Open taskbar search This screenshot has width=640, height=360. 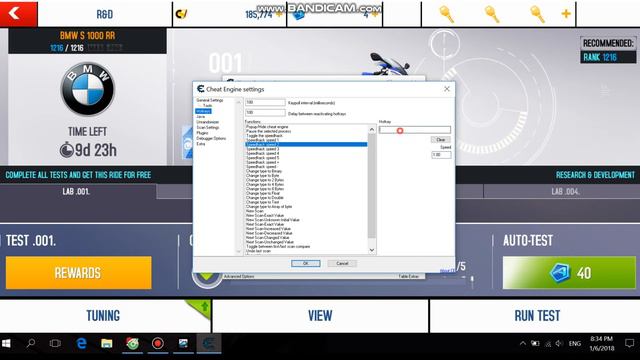click(x=31, y=343)
